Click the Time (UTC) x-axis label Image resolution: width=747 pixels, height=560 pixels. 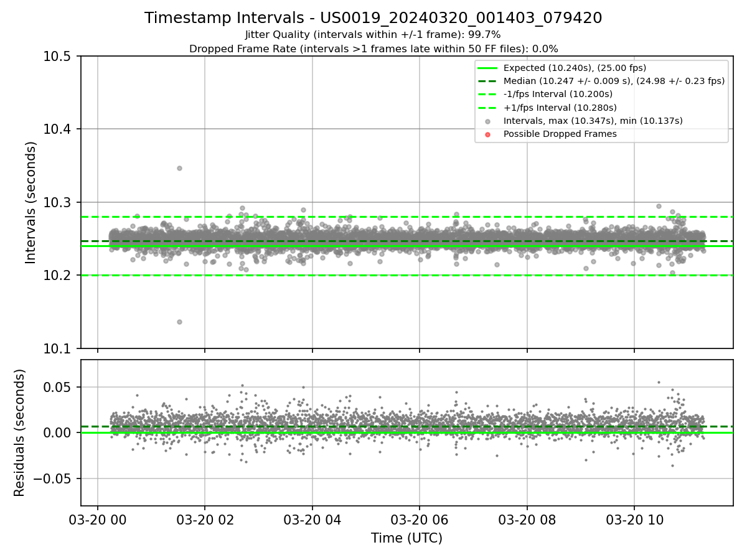(x=406, y=538)
